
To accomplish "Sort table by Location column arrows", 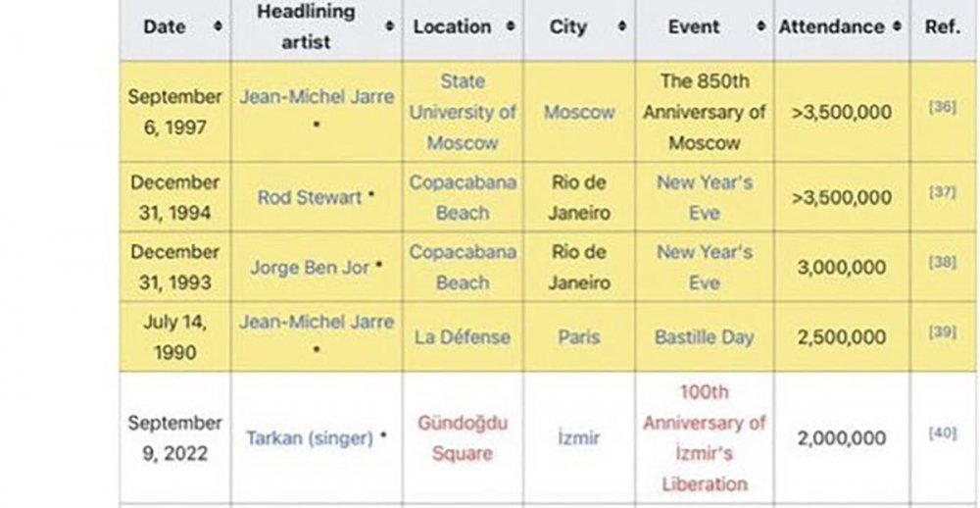I will pyautogui.click(x=511, y=27).
